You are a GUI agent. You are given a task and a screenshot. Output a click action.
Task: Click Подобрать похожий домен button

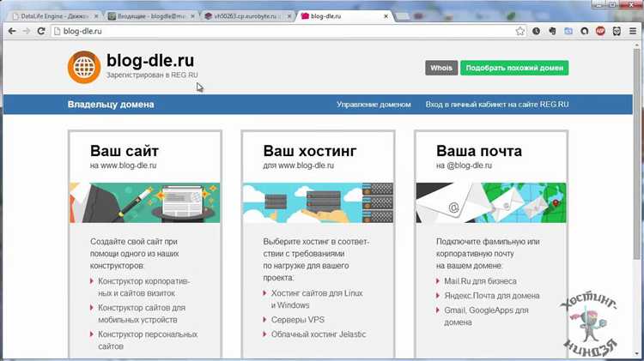coord(514,68)
